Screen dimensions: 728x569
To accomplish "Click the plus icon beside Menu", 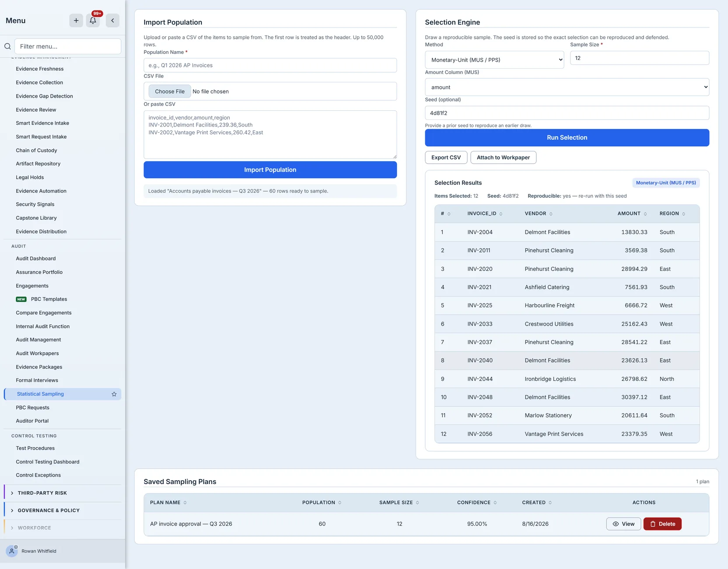I will (x=76, y=21).
